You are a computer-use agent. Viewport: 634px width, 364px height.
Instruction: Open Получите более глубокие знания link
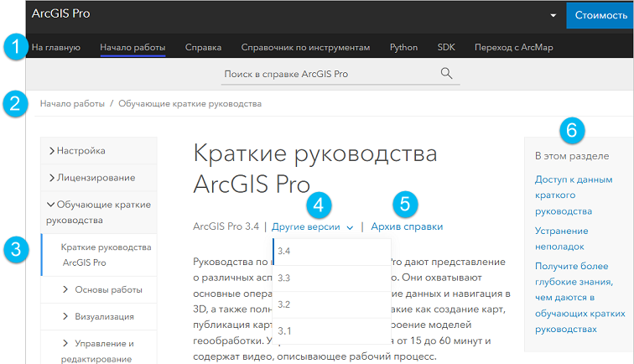tap(579, 298)
